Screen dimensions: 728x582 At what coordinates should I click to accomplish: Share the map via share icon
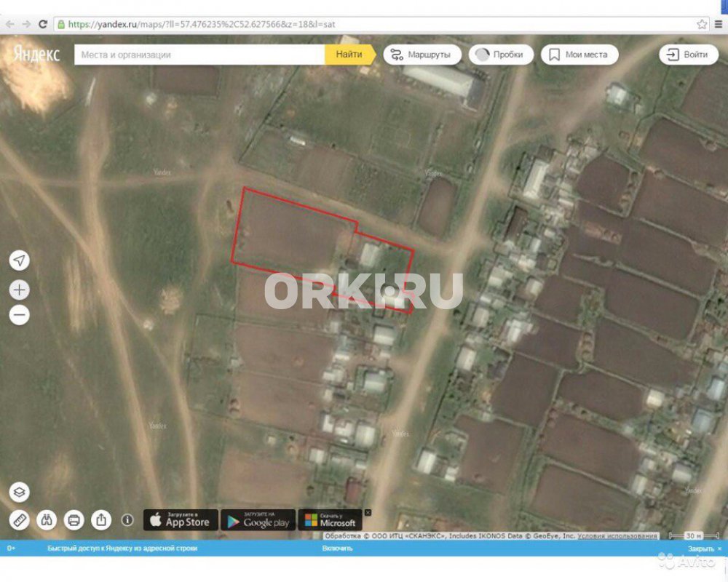101,520
